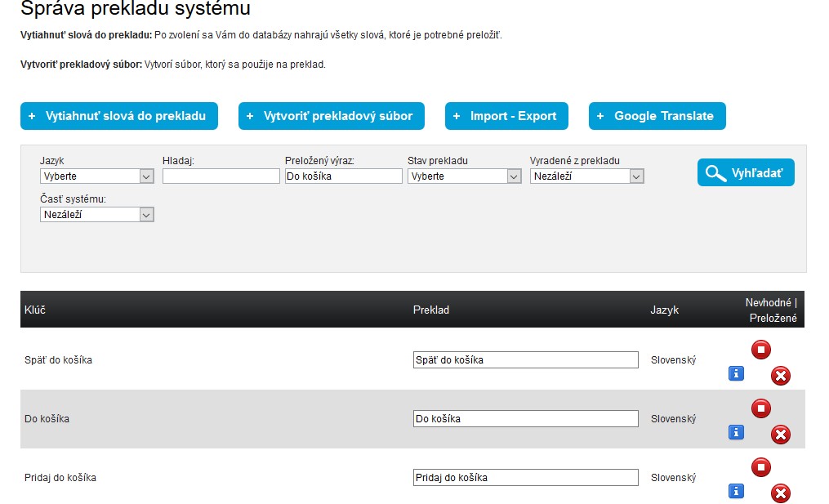829x504 pixels.
Task: Focus the Hľadaj search input field
Action: (221, 176)
